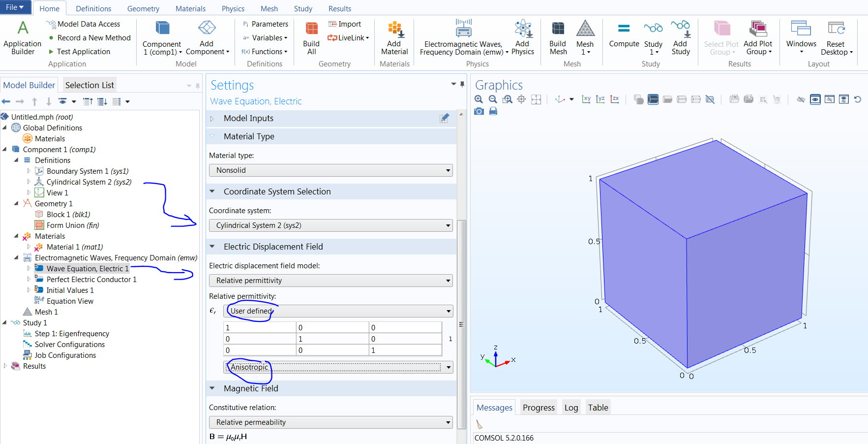Click the first permittivity matrix cell
Viewport: 868px width, 444px height.
click(x=260, y=328)
